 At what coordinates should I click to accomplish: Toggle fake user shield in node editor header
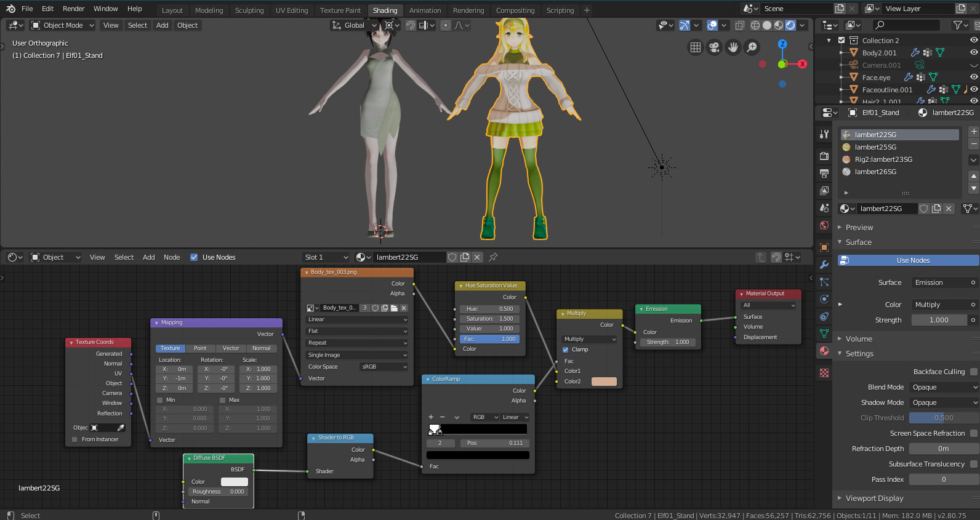(x=452, y=257)
